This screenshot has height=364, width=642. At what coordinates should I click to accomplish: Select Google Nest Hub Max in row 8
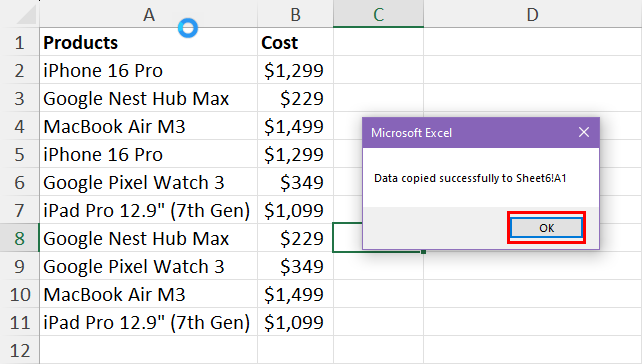coord(149,238)
